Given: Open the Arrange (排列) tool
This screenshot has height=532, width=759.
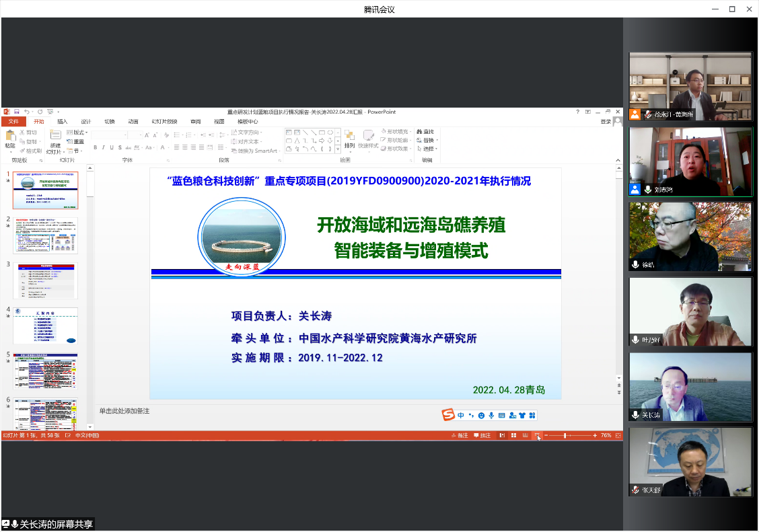Looking at the screenshot, I should coord(349,139).
